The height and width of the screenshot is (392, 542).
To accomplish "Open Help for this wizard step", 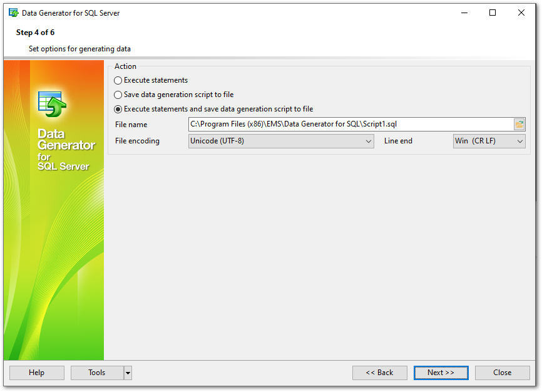I will [x=37, y=373].
